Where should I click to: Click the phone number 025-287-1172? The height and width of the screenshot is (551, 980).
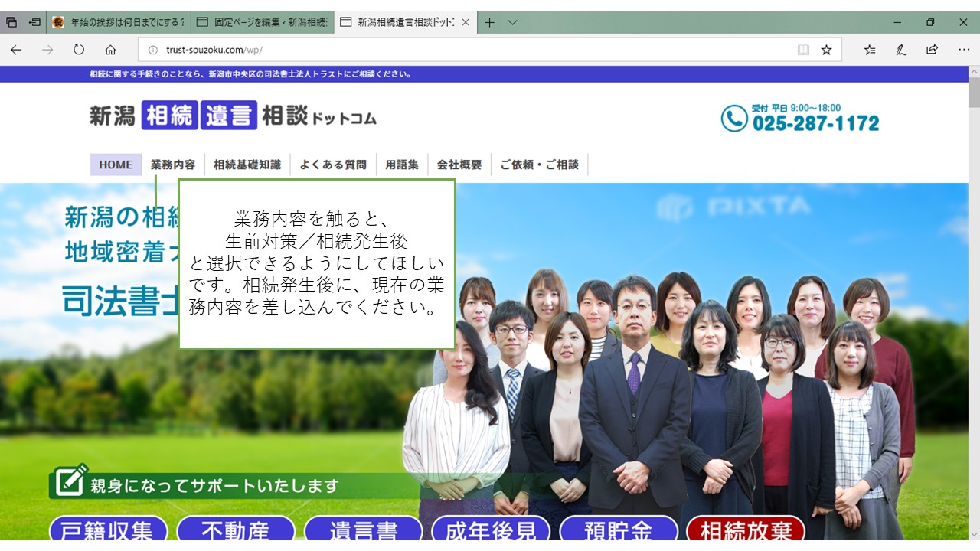(x=815, y=123)
